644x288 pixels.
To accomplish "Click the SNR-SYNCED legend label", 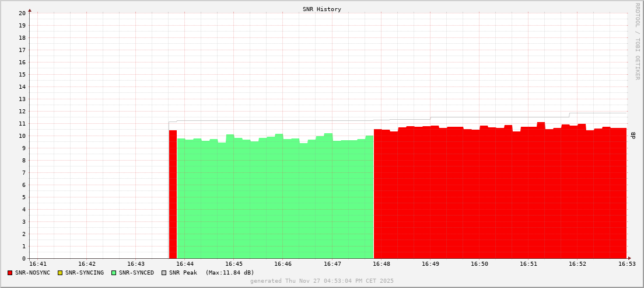I will pos(136,273).
